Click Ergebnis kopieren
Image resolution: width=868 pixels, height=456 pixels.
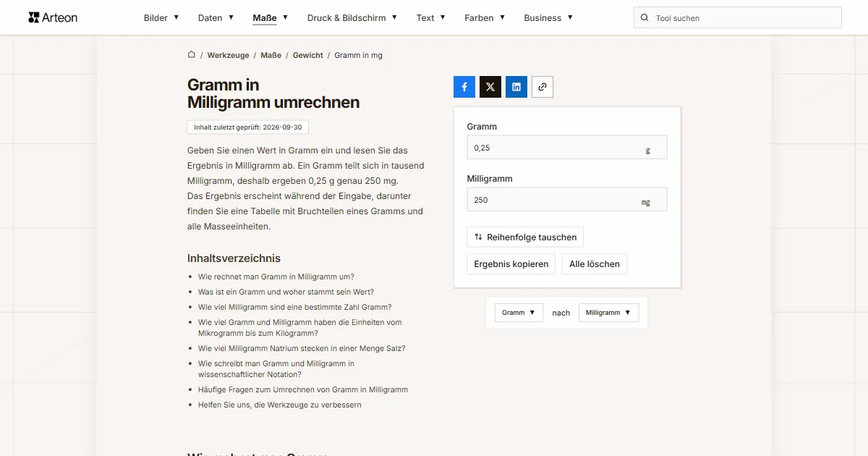click(x=511, y=264)
